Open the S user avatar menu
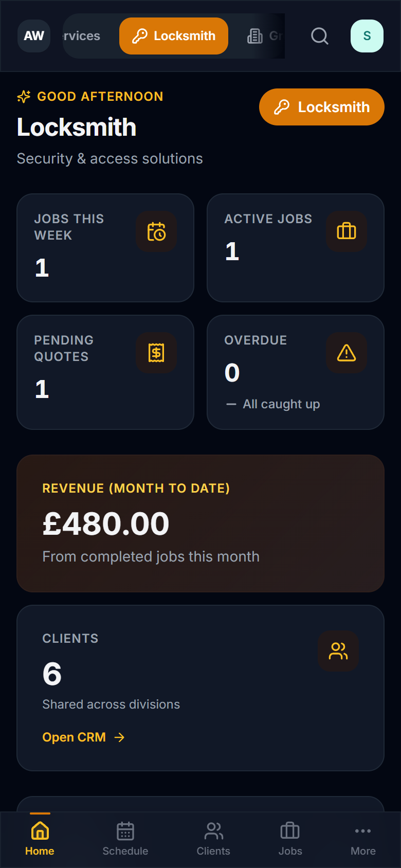The height and width of the screenshot is (868, 401). pos(367,36)
